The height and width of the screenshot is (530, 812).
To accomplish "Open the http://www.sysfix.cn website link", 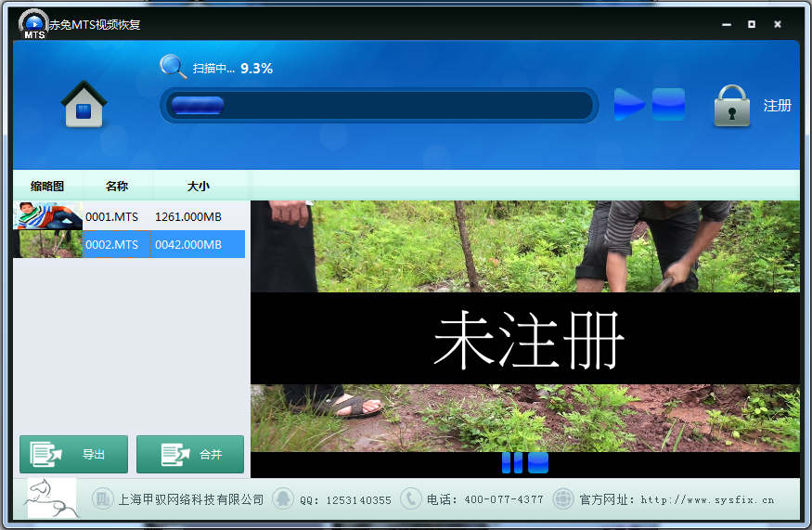I will click(707, 500).
